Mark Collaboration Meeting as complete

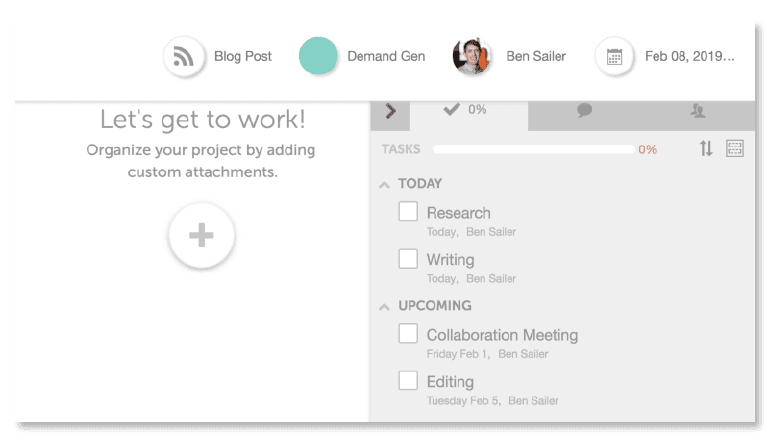coord(408,333)
